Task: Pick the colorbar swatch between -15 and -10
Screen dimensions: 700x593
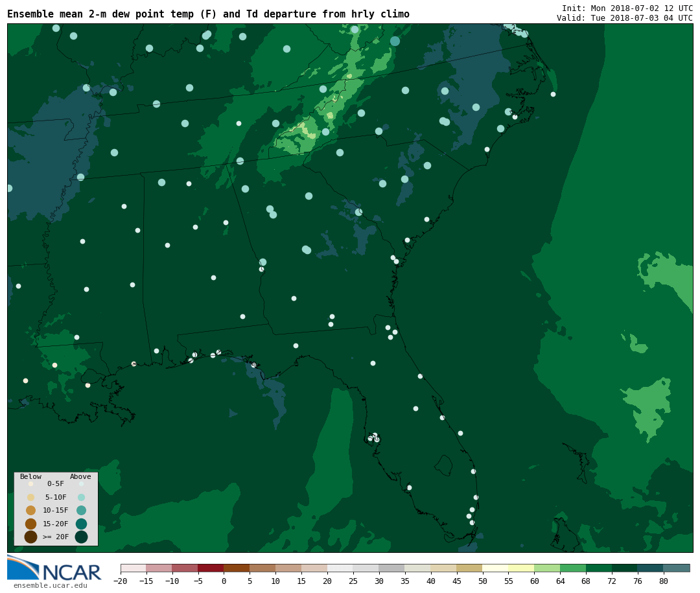Action: coord(159,568)
